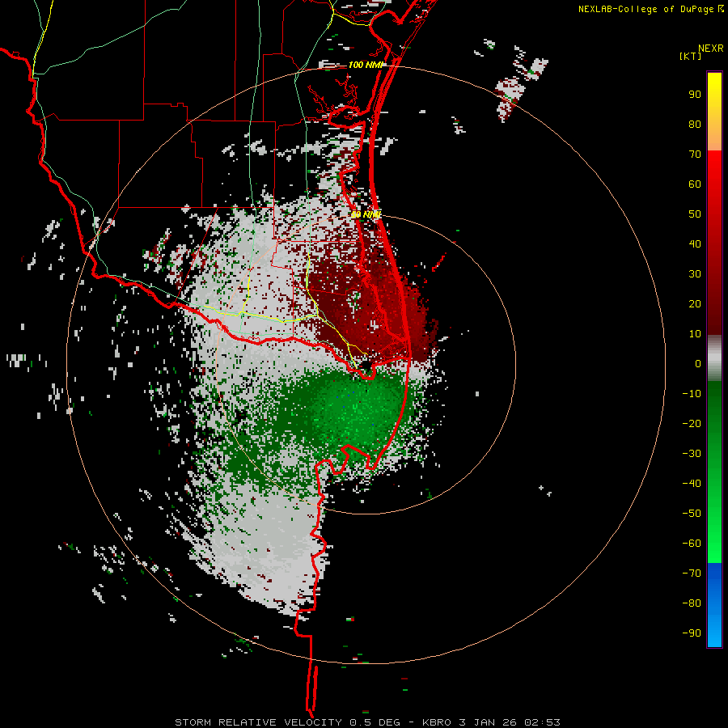Click the 10 knot scale value
728x728 pixels.
coord(695,334)
